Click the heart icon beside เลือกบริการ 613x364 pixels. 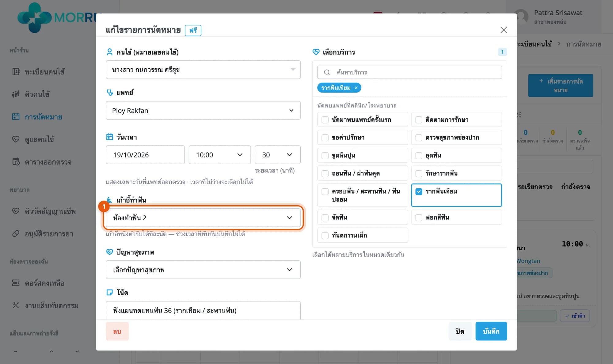click(x=316, y=52)
